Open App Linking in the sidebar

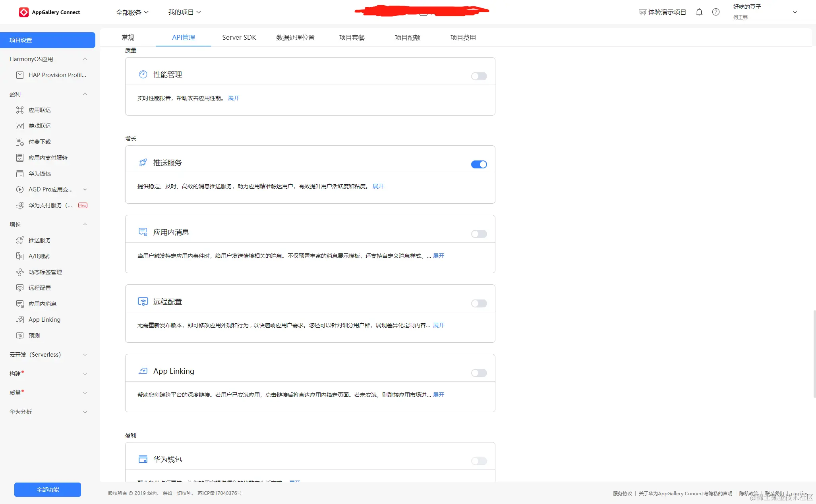coord(44,320)
